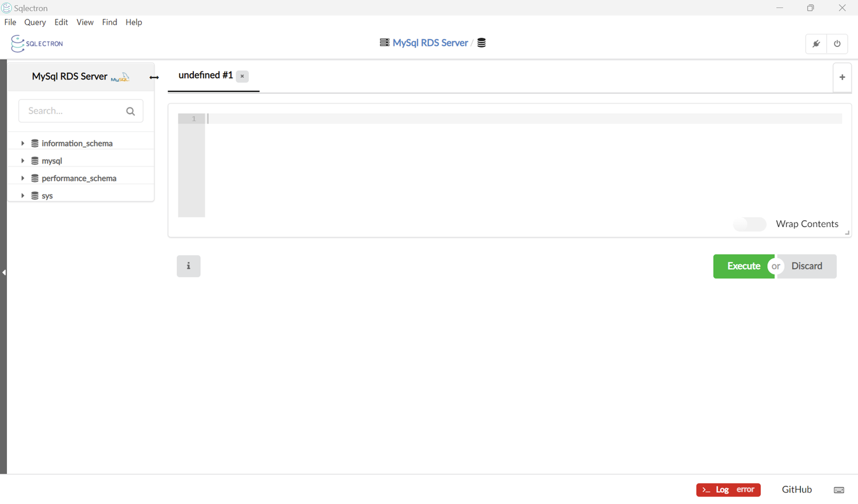This screenshot has width=858, height=504.
Task: Click the mysql database icon
Action: click(x=35, y=161)
